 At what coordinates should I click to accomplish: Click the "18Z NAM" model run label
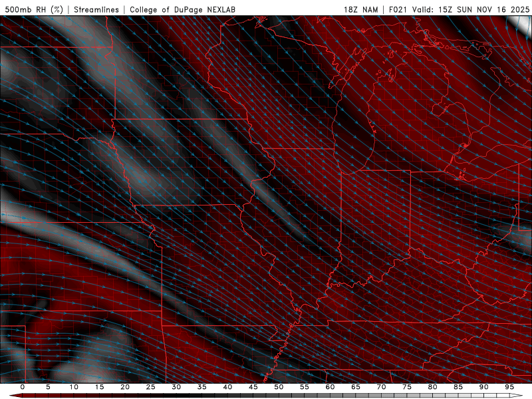pos(361,9)
